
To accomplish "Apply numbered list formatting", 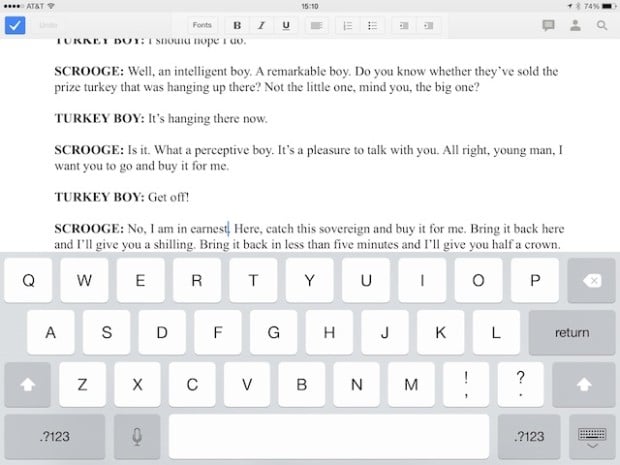I will tap(348, 26).
